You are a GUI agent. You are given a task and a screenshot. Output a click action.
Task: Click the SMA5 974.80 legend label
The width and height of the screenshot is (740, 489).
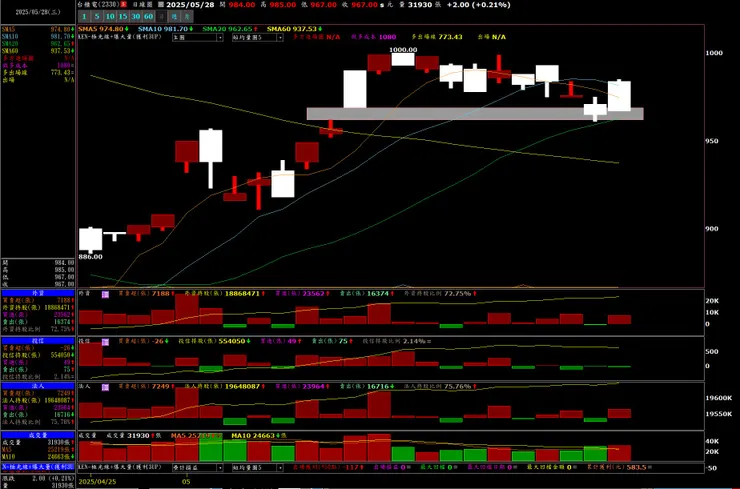(x=103, y=29)
